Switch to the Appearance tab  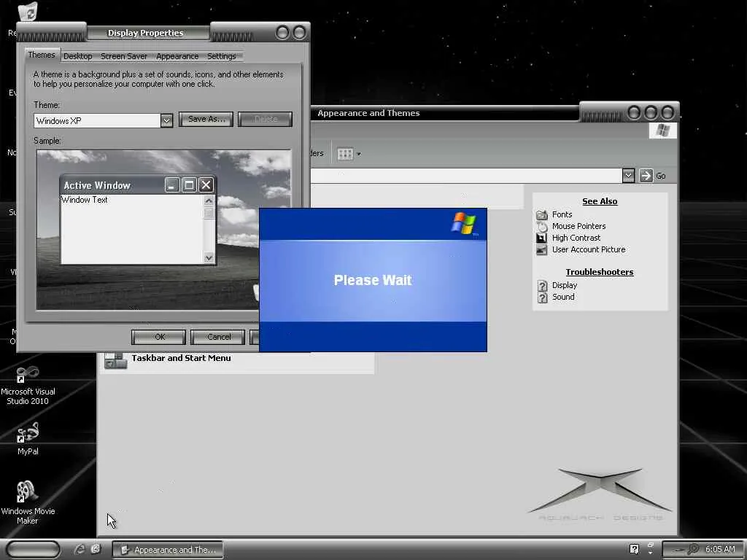click(177, 56)
